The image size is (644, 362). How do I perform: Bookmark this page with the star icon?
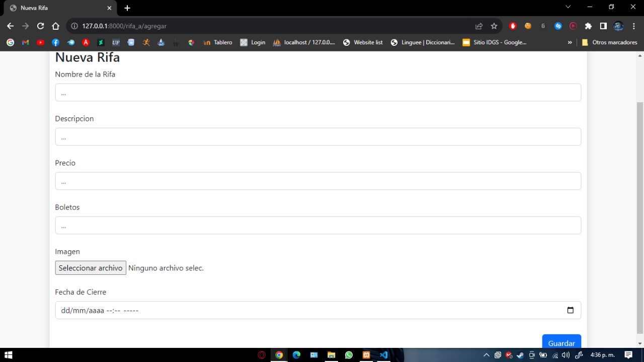click(x=494, y=26)
